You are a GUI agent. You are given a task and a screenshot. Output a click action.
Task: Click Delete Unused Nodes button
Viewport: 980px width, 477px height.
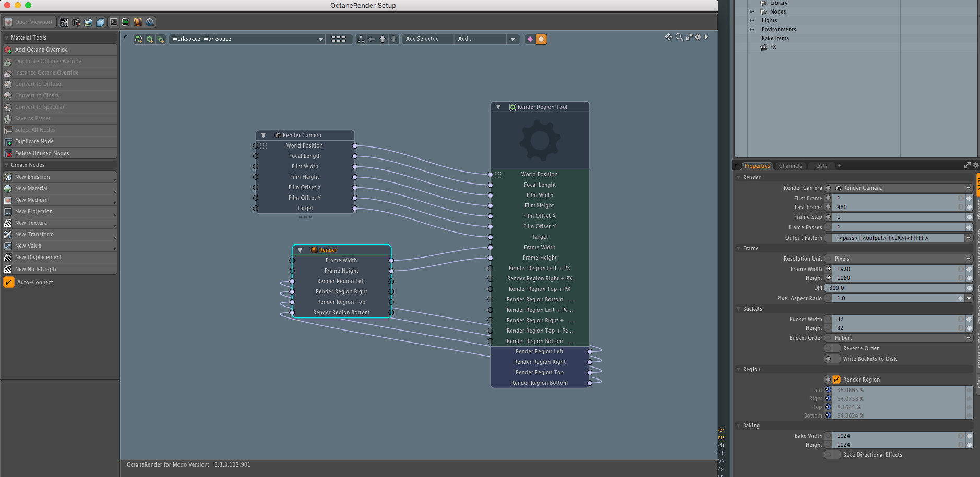60,153
